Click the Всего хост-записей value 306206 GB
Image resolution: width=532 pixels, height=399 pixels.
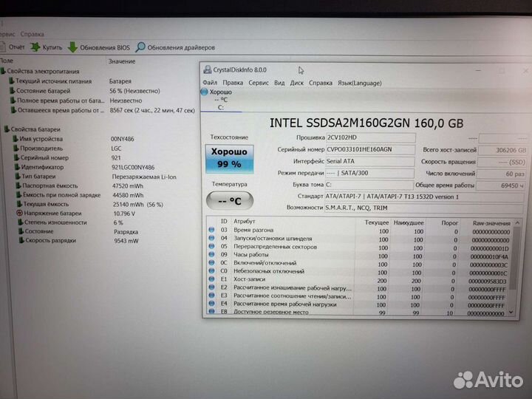502,150
